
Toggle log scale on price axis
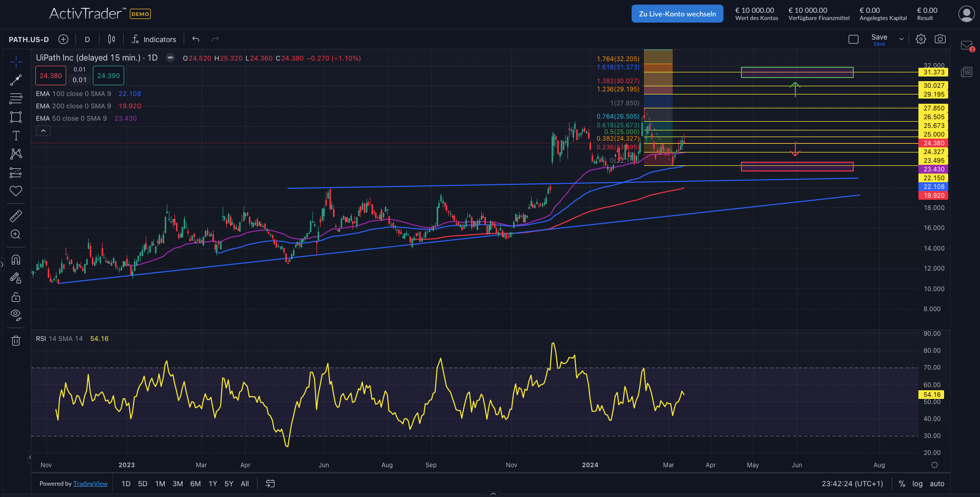(917, 484)
